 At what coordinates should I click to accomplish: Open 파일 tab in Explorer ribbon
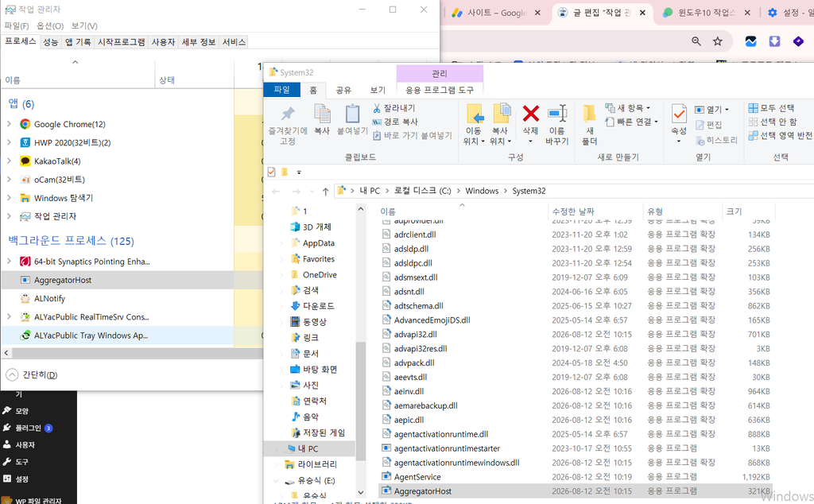(282, 90)
